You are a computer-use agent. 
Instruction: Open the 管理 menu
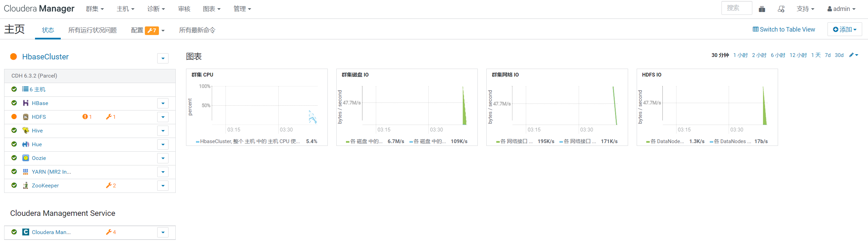(x=242, y=9)
